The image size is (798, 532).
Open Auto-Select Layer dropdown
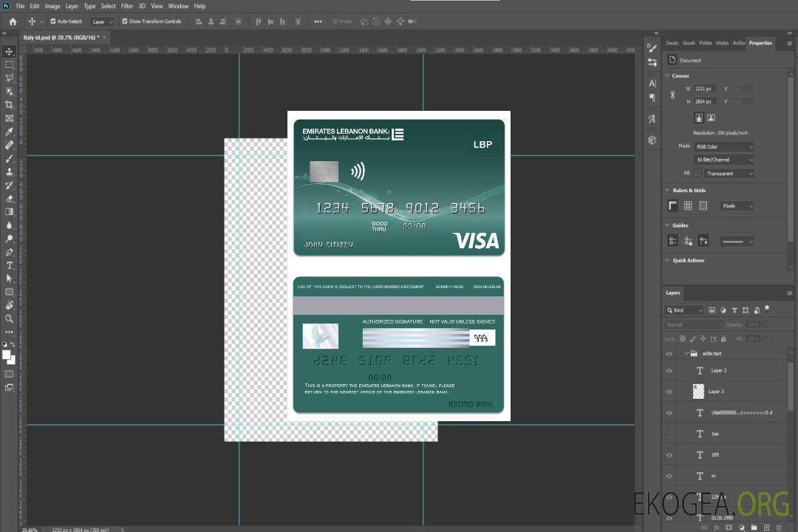pos(102,21)
